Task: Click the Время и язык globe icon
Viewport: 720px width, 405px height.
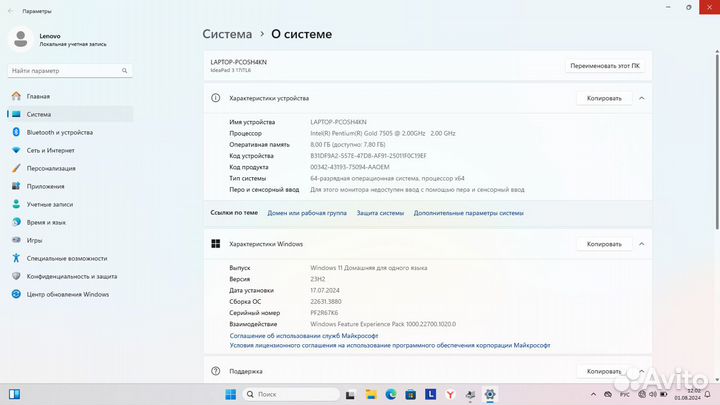Action: click(x=16, y=222)
